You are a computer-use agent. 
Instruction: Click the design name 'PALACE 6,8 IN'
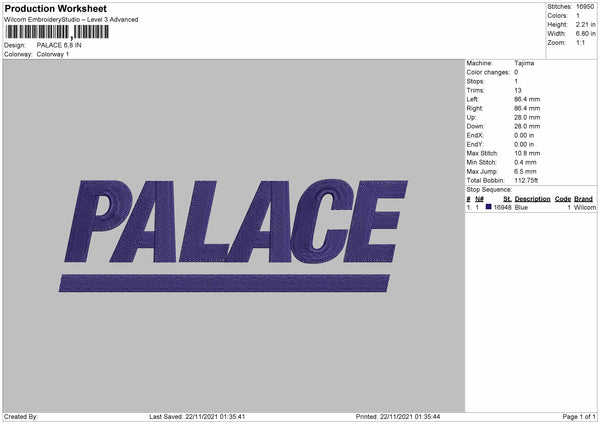(x=59, y=45)
